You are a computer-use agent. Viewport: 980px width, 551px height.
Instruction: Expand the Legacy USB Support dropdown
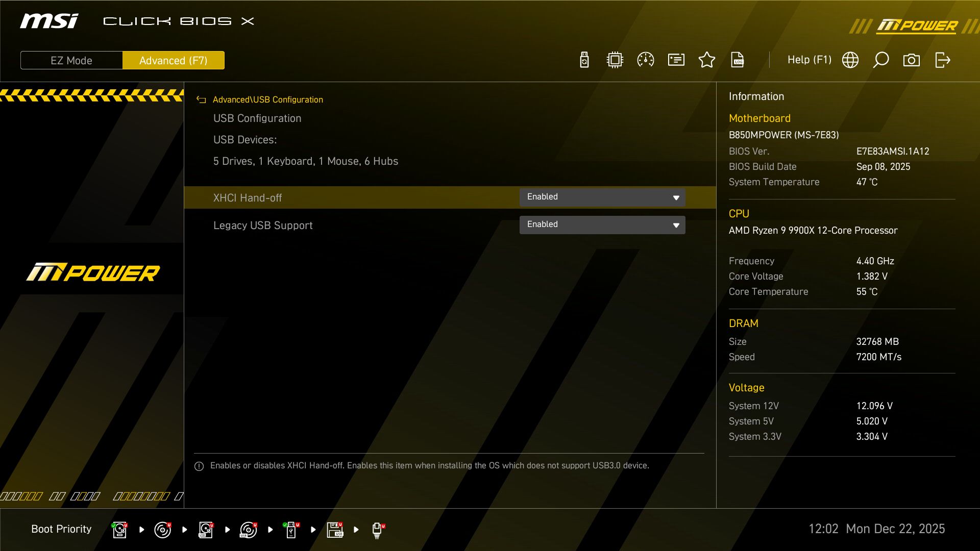pos(602,225)
